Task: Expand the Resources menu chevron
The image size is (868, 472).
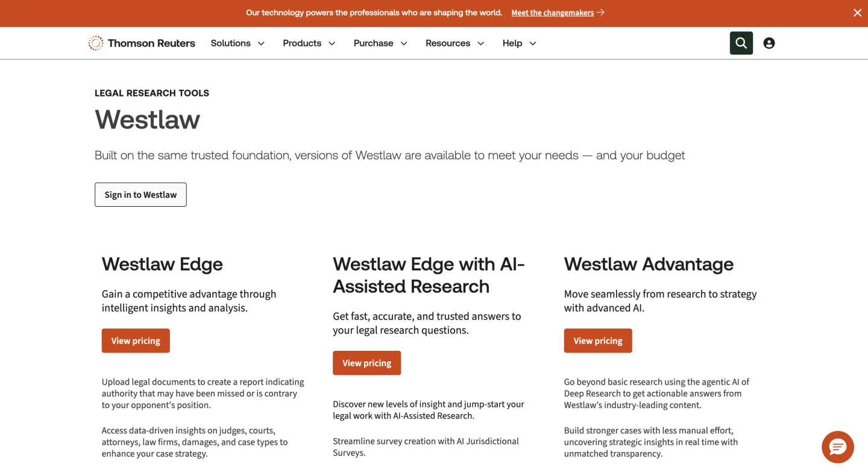Action: click(x=480, y=43)
